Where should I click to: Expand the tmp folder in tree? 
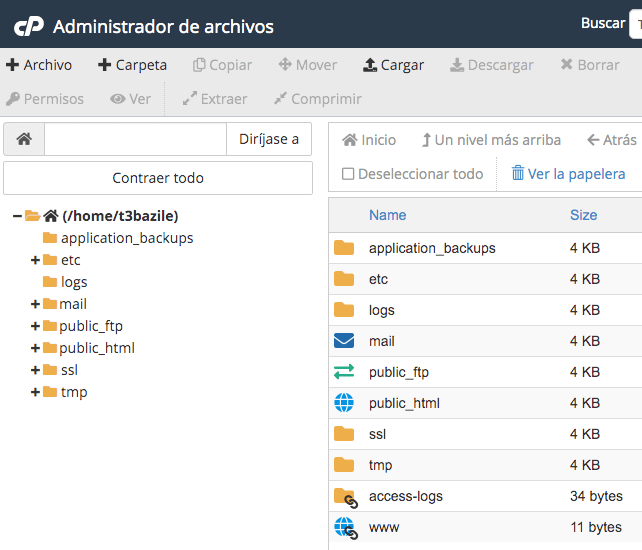[35, 392]
